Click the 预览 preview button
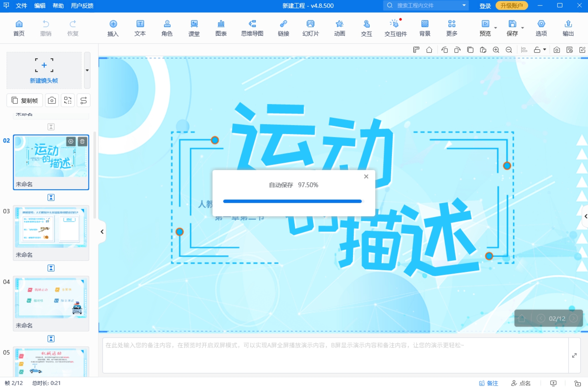 485,28
